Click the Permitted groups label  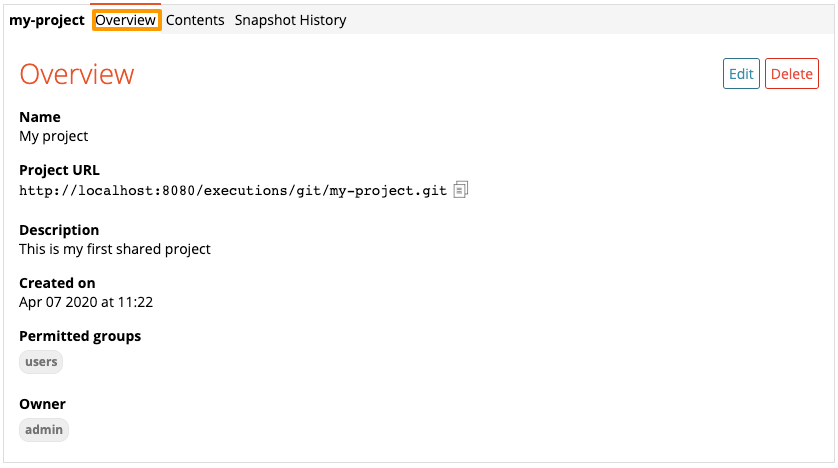tap(80, 336)
